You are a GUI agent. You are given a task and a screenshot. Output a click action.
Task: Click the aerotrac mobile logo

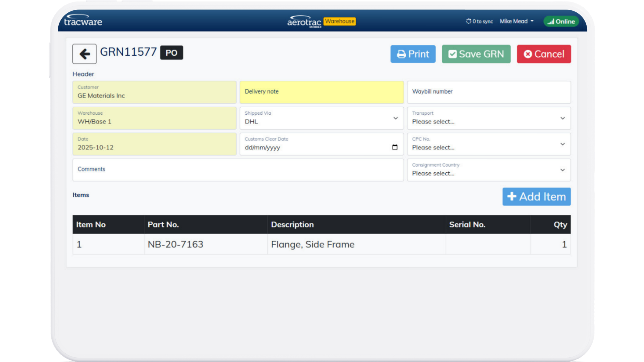304,22
